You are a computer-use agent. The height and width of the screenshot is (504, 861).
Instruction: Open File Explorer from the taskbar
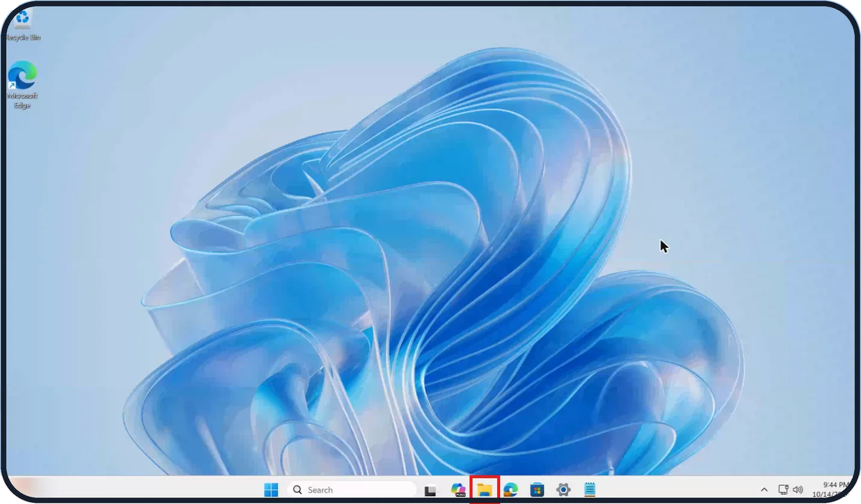[485, 490]
